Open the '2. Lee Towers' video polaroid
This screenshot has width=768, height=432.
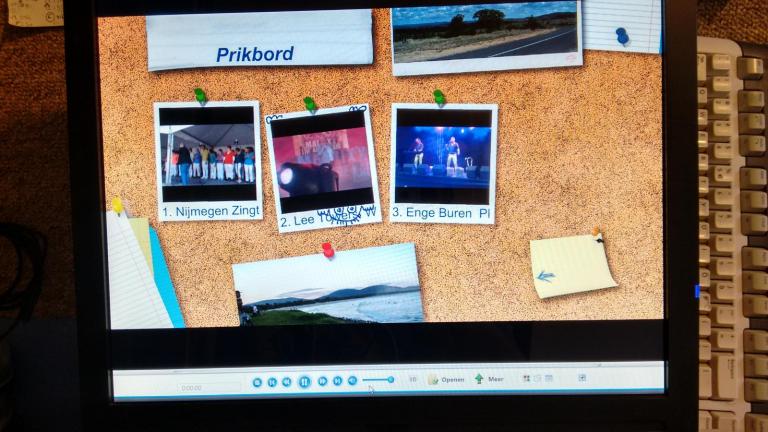(x=322, y=166)
